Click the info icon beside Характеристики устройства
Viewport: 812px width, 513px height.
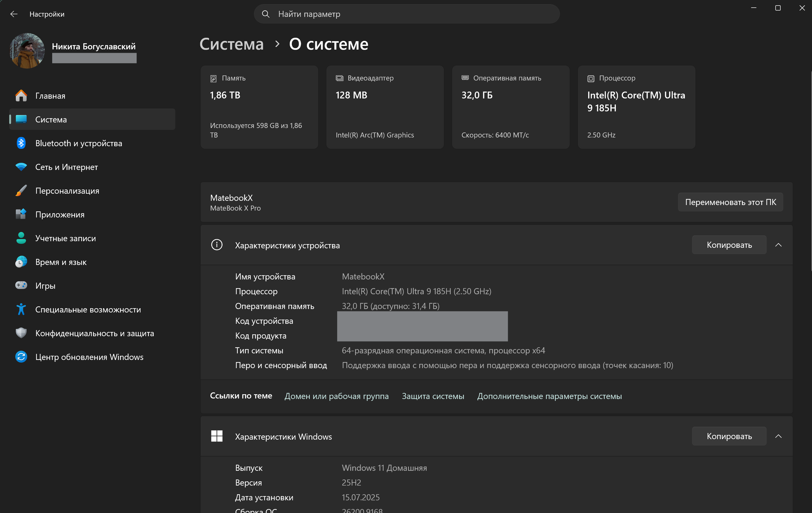click(217, 245)
